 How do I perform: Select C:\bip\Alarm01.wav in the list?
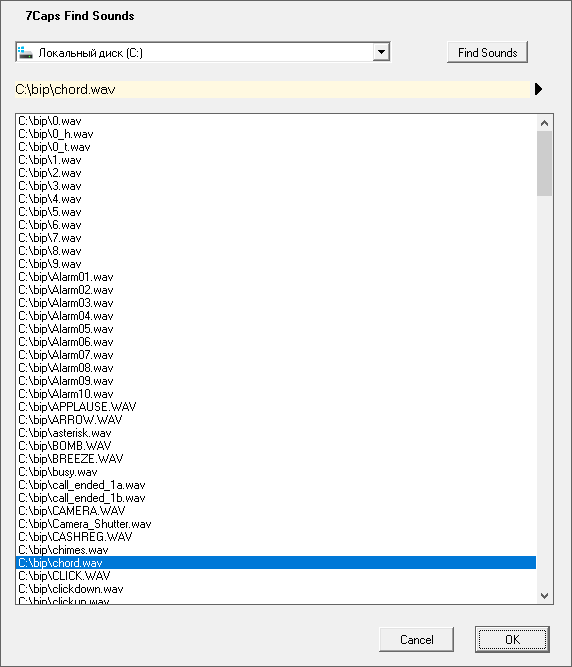(276, 277)
